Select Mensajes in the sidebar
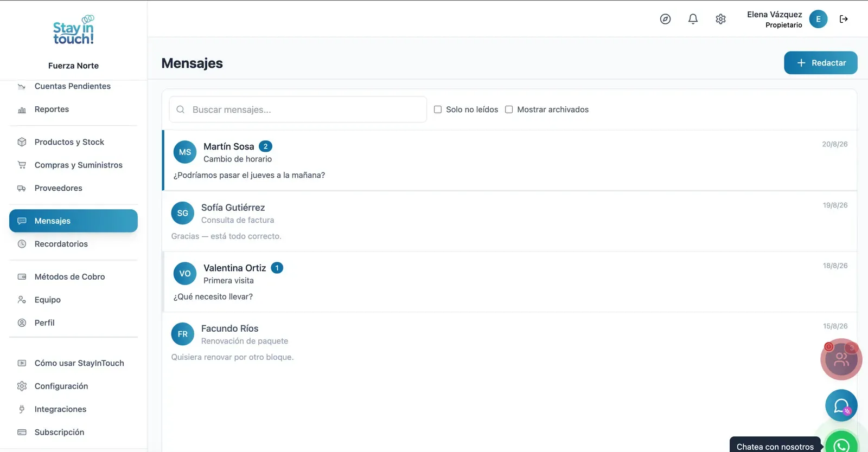 coord(73,221)
